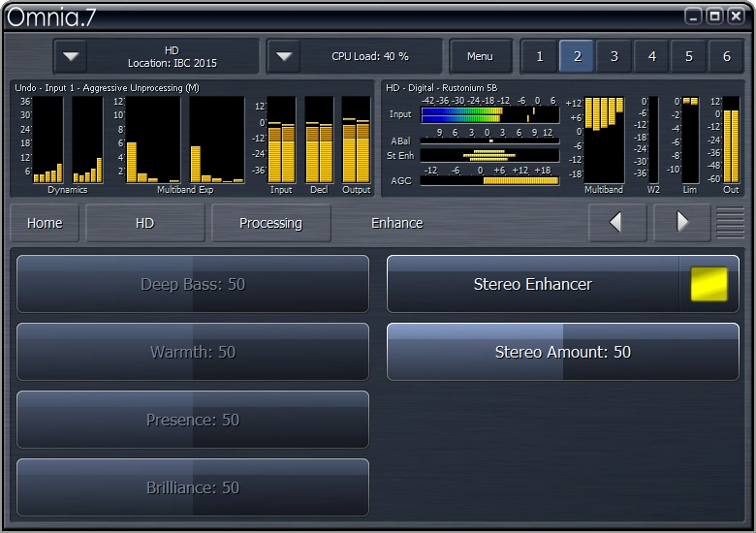Click the W2 meter
Viewport: 756px width, 533px height.
(x=653, y=140)
